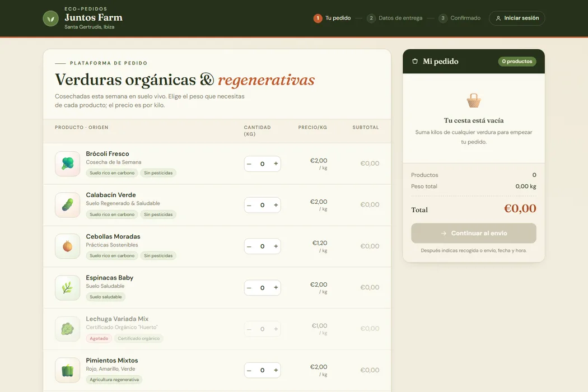Click minus on sold-out Lechuga Variada Mix
588x392 pixels.
coord(249,329)
